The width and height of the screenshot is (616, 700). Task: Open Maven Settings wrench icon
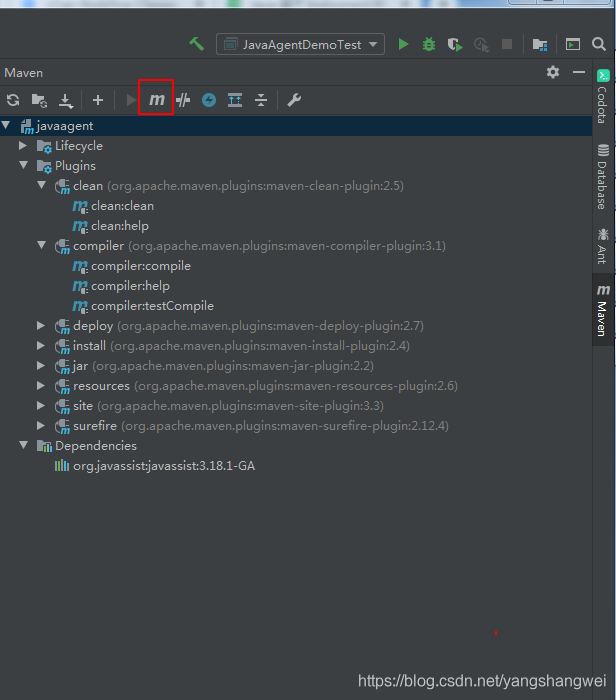click(x=293, y=100)
